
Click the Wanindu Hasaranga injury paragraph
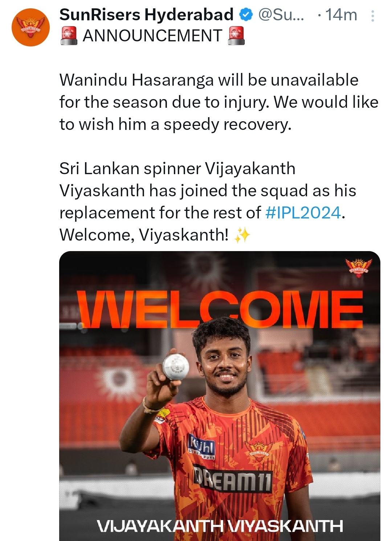coord(219,102)
